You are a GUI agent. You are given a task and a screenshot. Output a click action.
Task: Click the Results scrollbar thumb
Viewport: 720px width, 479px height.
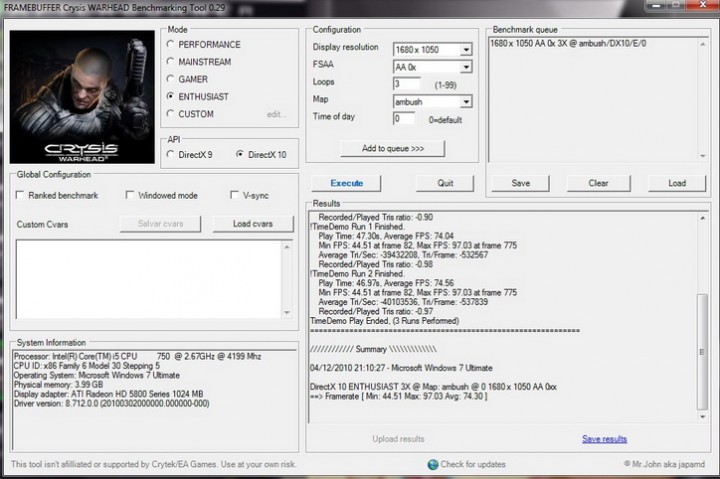coord(702,351)
